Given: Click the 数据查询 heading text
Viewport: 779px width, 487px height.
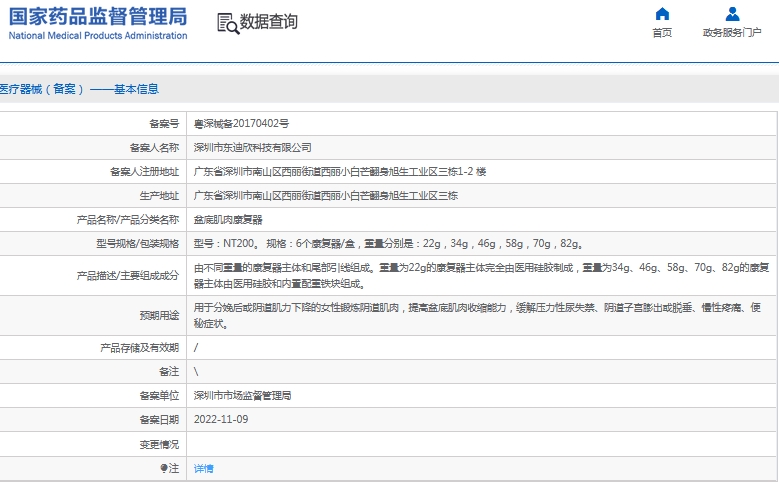Looking at the screenshot, I should click(x=269, y=22).
